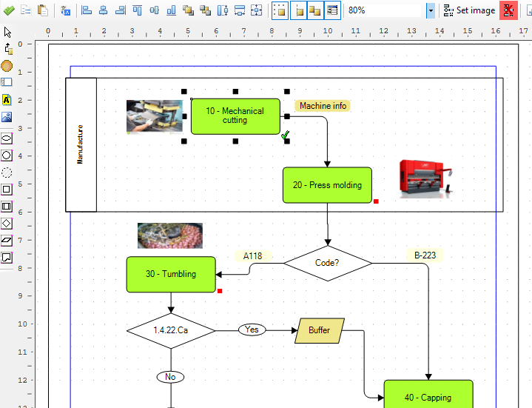
Task: Click the B-223 connector label
Action: (x=425, y=255)
